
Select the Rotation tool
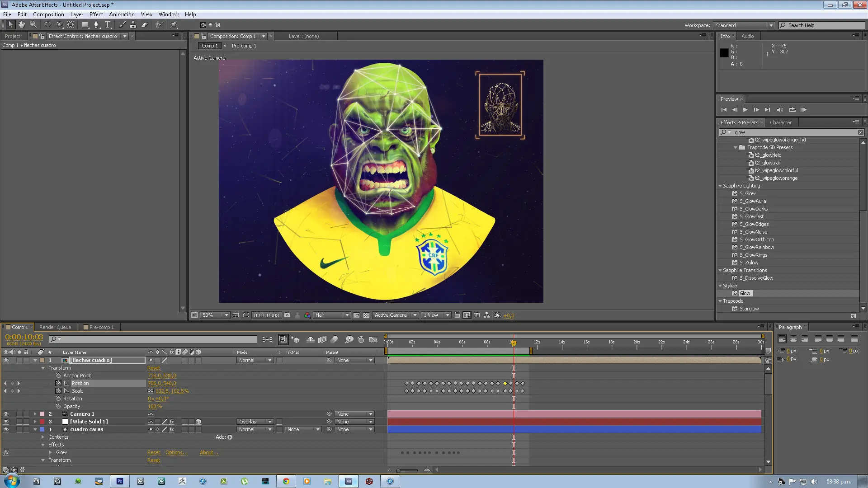47,25
